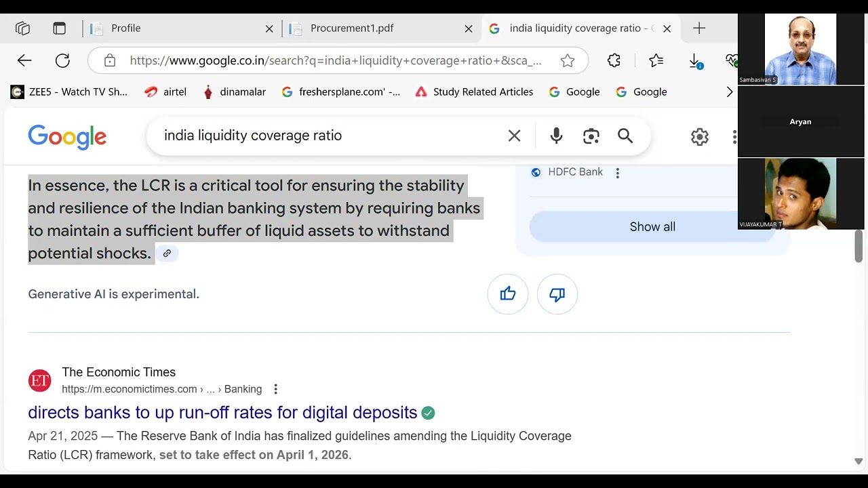The height and width of the screenshot is (488, 868).
Task: Open the browser extensions puzzle icon
Action: click(x=614, y=61)
